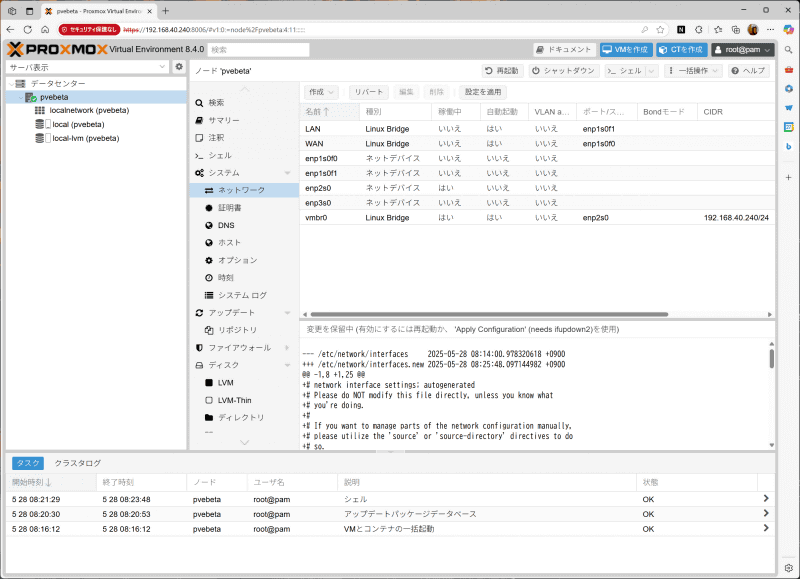
Task: Open the 一括操作 bulk actions dropdown
Action: tap(693, 71)
